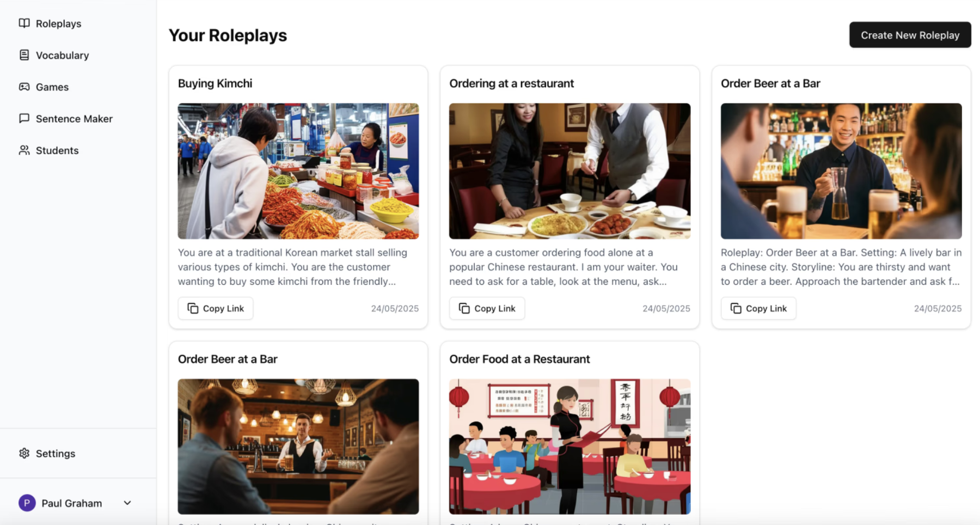The image size is (980, 525).
Task: Open the Buying Kimchi market image
Action: click(x=298, y=171)
